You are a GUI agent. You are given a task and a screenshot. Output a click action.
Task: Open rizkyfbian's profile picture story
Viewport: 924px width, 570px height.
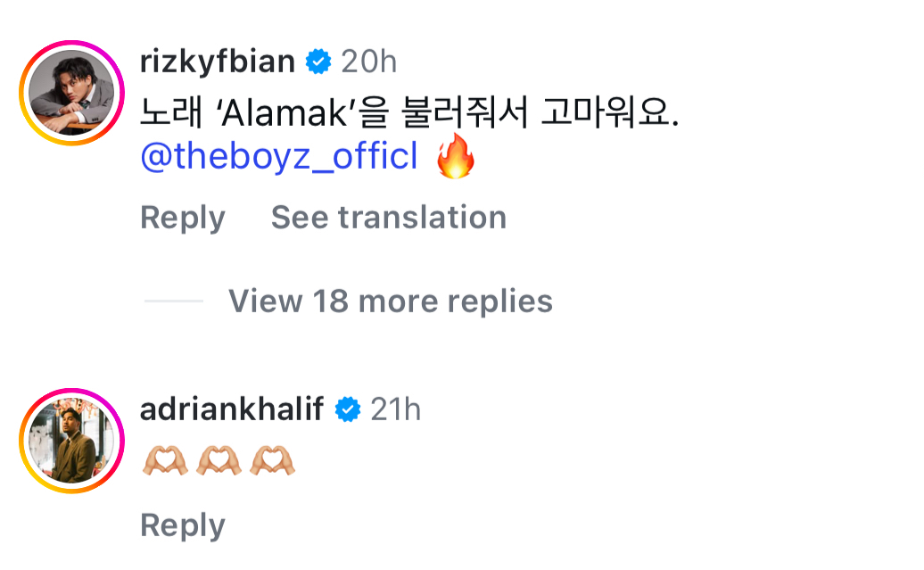click(72, 94)
